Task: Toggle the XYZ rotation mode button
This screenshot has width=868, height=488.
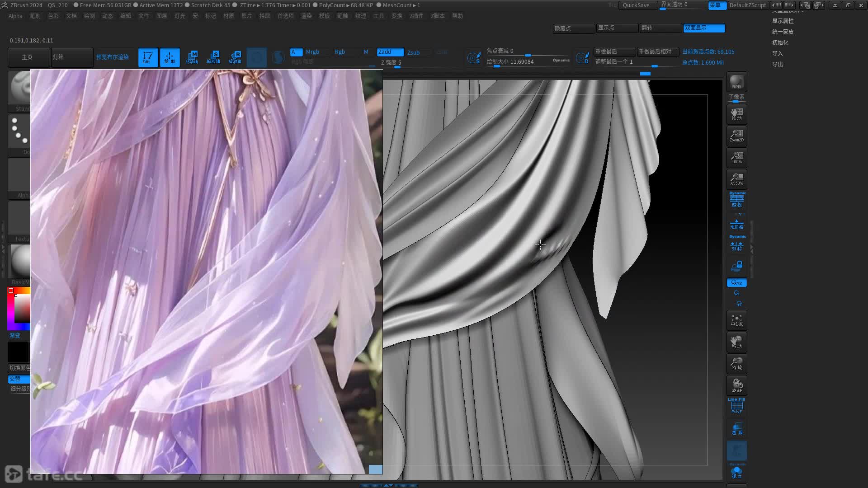Action: (x=736, y=283)
